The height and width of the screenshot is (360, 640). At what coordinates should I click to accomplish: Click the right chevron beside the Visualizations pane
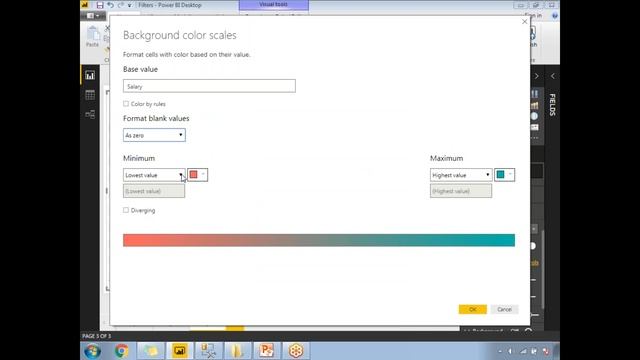pos(537,76)
